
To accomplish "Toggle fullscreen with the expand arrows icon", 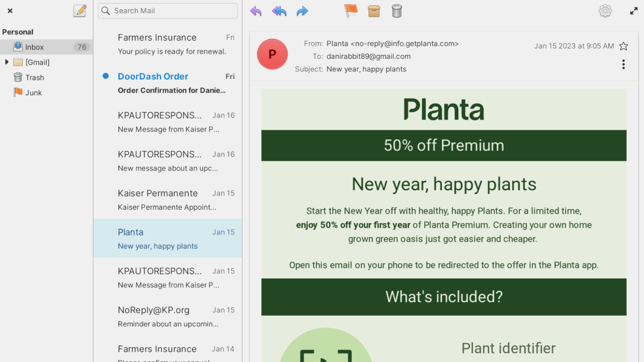I will click(x=634, y=11).
